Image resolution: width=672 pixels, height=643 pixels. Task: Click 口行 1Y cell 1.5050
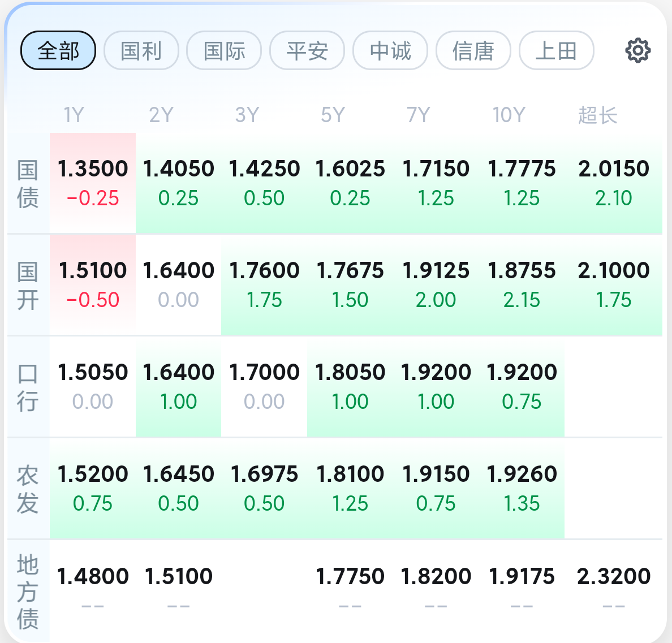[93, 387]
